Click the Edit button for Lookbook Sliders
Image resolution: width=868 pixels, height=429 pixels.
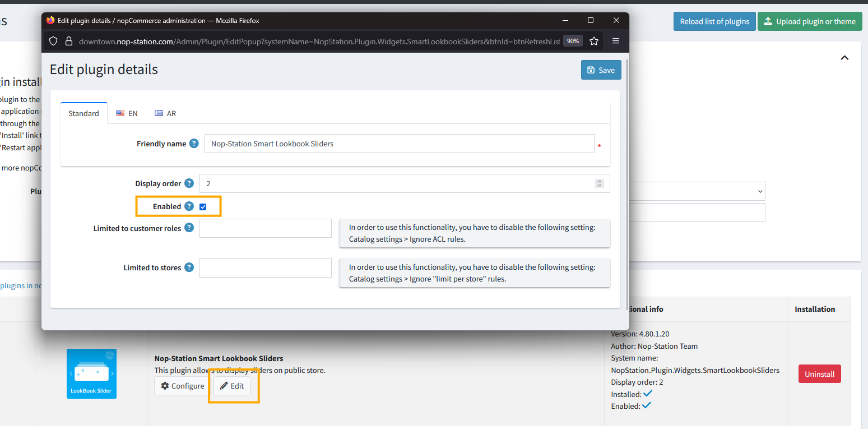pos(231,386)
